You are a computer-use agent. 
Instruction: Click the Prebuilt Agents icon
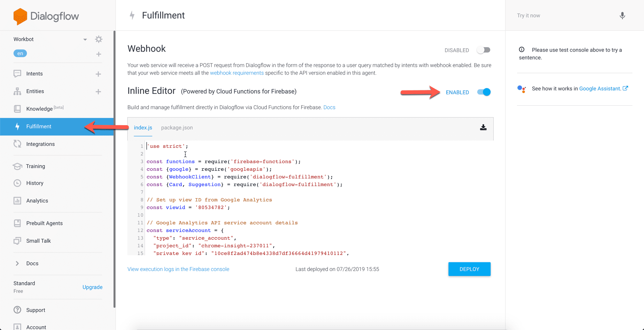pyautogui.click(x=17, y=223)
